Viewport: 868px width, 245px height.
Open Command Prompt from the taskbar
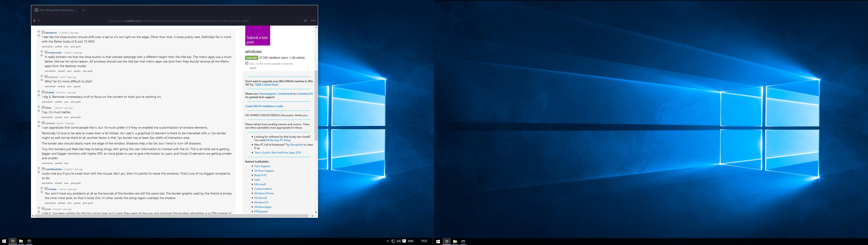coord(30,241)
